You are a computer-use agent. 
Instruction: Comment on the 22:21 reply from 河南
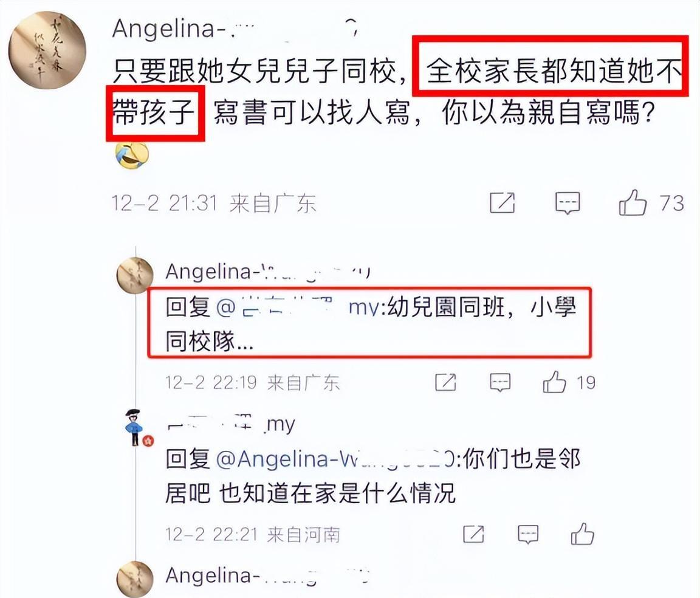(x=527, y=535)
